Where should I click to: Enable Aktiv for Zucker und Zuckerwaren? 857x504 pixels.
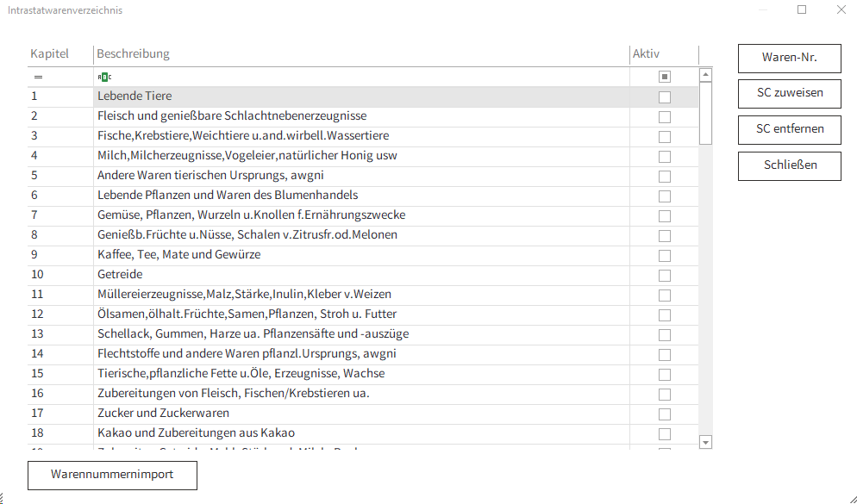tap(664, 413)
